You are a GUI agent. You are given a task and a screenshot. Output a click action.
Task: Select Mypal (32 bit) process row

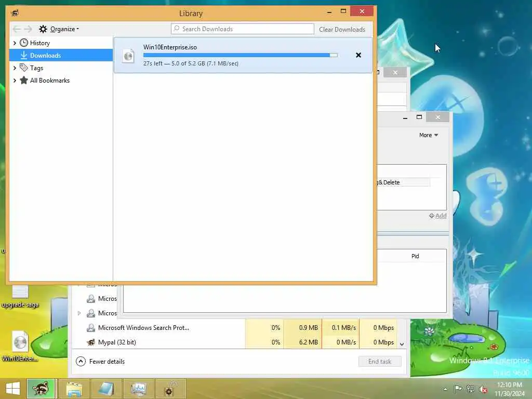pos(234,342)
